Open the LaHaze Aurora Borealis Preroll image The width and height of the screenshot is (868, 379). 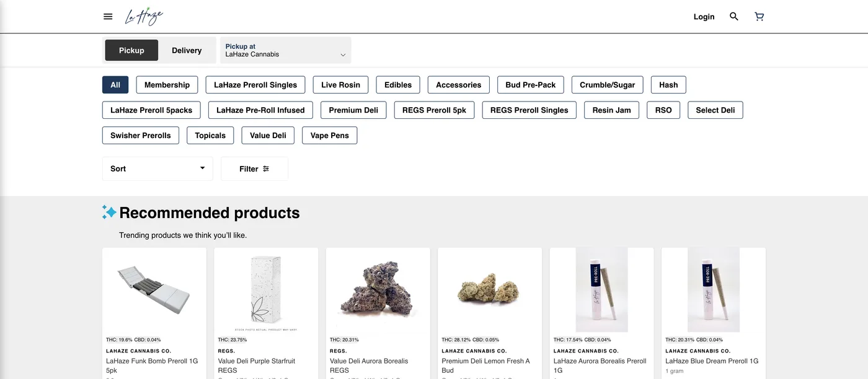(x=601, y=290)
